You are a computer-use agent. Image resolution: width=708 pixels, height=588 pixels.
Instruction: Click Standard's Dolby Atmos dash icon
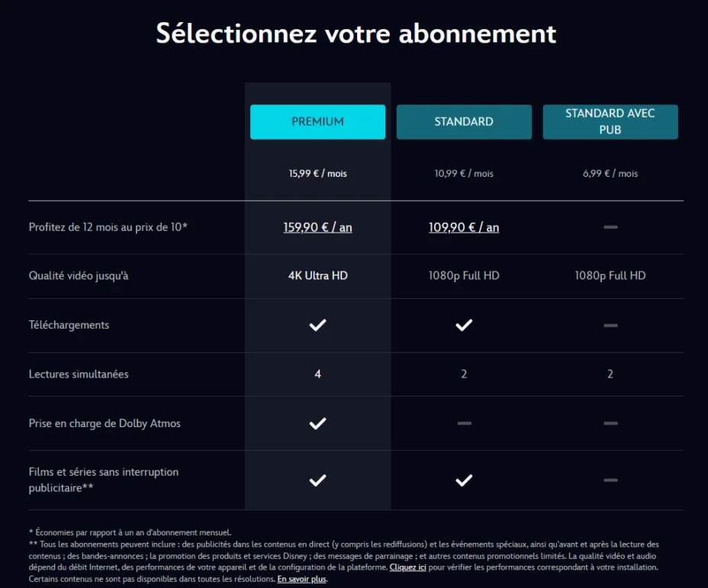pos(464,423)
